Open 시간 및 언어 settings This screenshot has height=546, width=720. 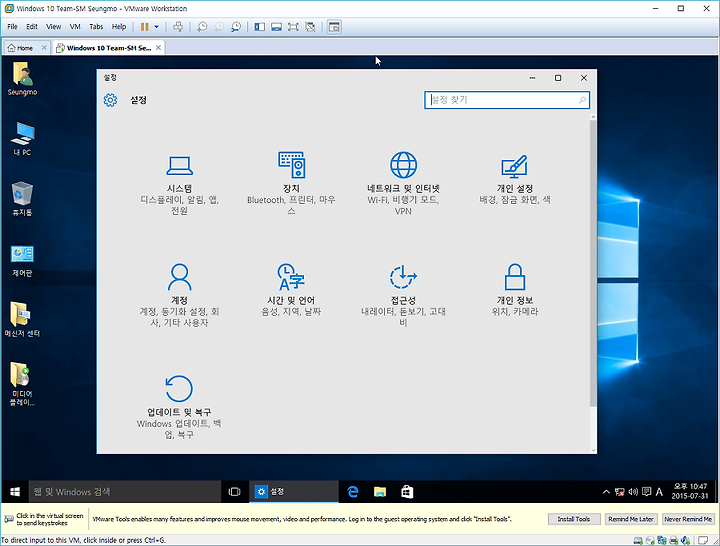291,290
